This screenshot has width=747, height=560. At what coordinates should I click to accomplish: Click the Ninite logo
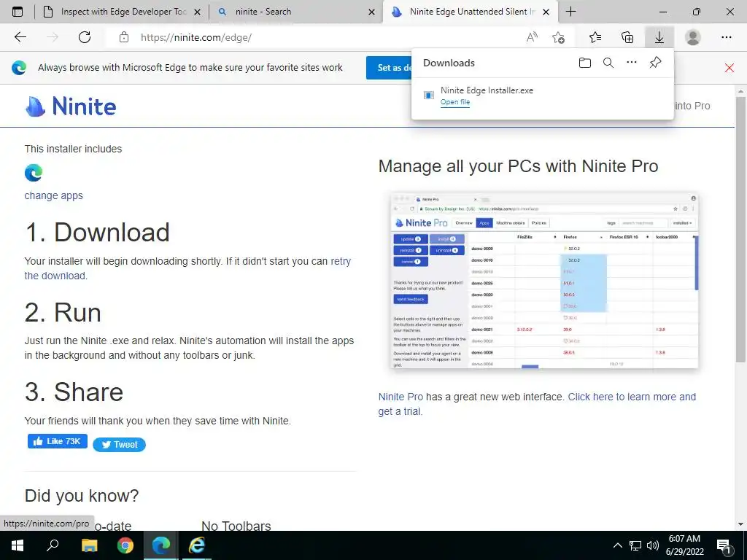pyautogui.click(x=71, y=106)
